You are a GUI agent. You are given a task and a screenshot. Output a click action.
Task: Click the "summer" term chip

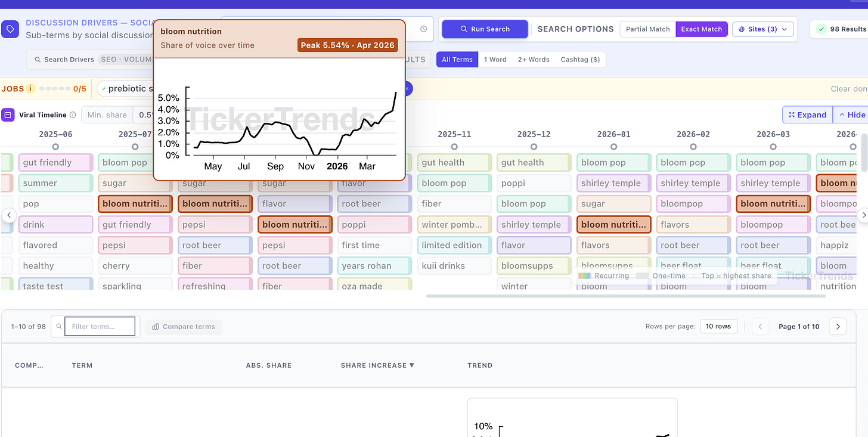[55, 183]
